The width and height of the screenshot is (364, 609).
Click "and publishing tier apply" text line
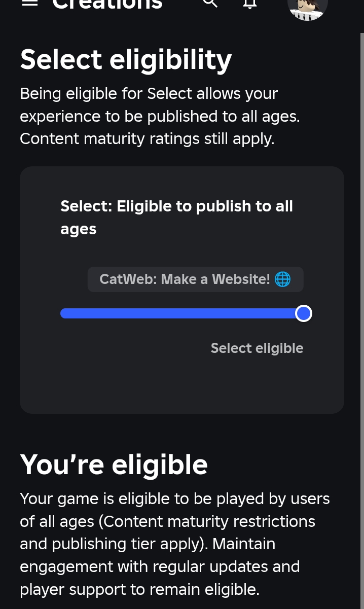(x=147, y=544)
